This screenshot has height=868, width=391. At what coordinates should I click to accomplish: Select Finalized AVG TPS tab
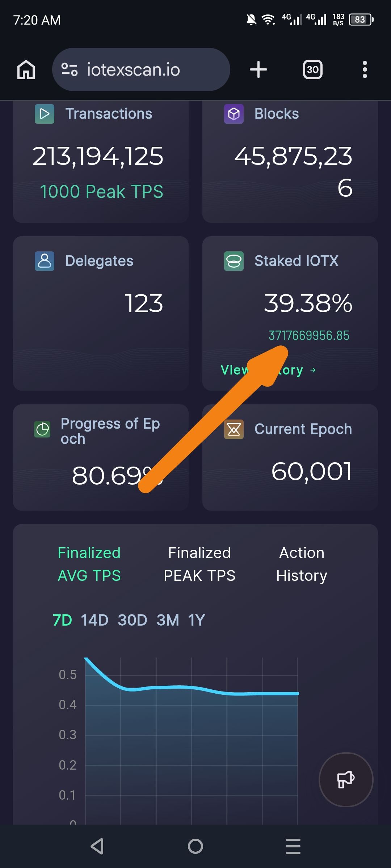[89, 564]
